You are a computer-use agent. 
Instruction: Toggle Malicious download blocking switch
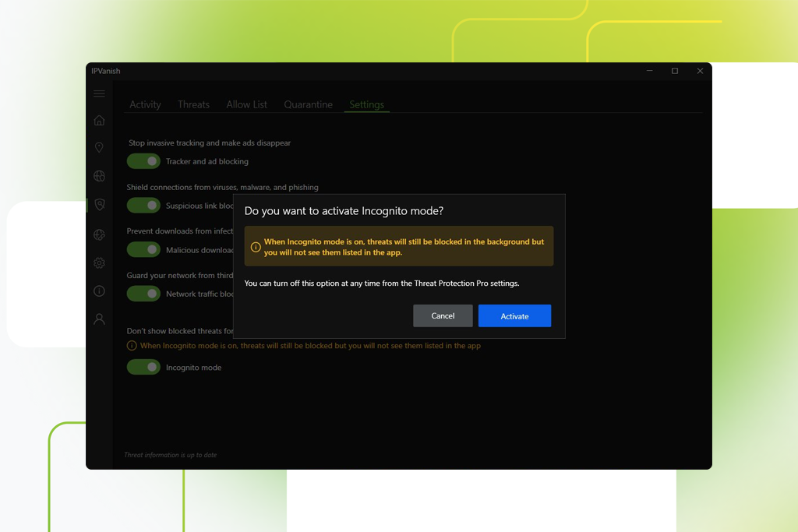143,250
